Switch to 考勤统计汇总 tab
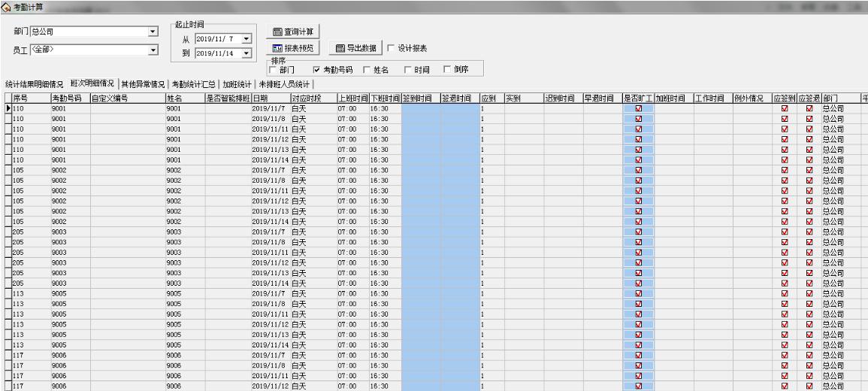 [x=193, y=85]
